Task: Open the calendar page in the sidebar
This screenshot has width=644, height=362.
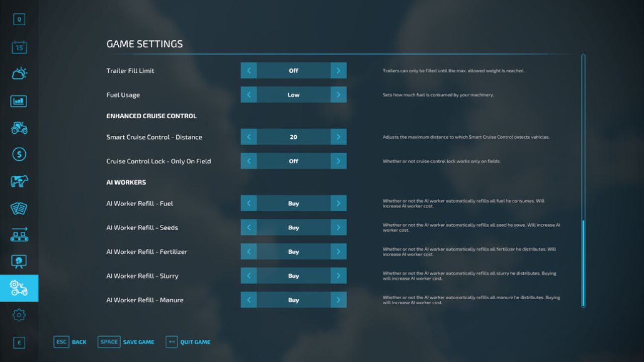Action: tap(19, 47)
